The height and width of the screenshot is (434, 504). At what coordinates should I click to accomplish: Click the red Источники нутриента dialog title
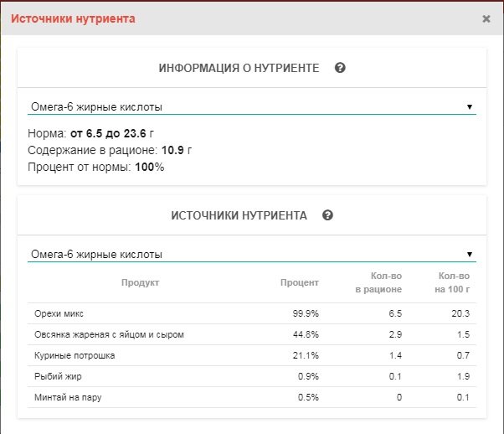71,18
